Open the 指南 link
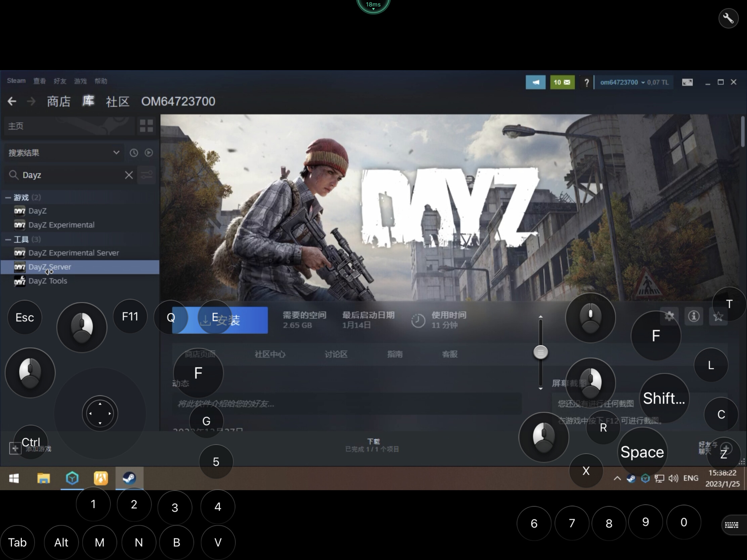Screen dimensions: 747x560 pos(395,354)
